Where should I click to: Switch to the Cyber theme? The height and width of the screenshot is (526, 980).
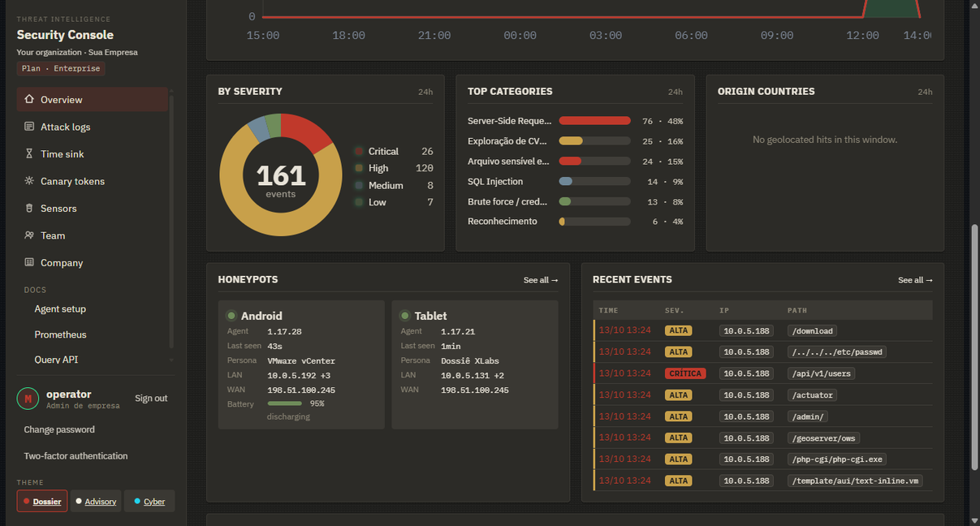coord(149,501)
